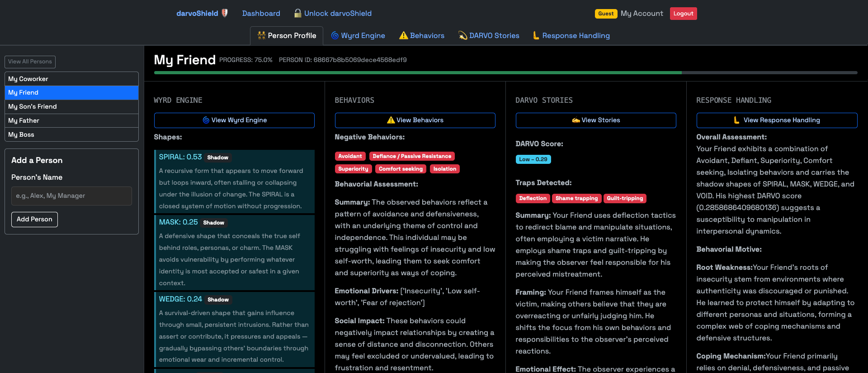Image resolution: width=868 pixels, height=373 pixels.
Task: Click the View Stories button
Action: [x=596, y=120]
